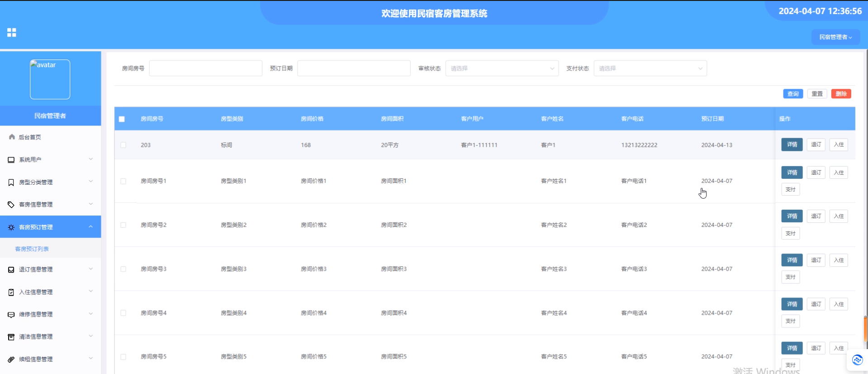This screenshot has width=868, height=374.
Task: Click the avatar image in sidebar
Action: point(50,79)
